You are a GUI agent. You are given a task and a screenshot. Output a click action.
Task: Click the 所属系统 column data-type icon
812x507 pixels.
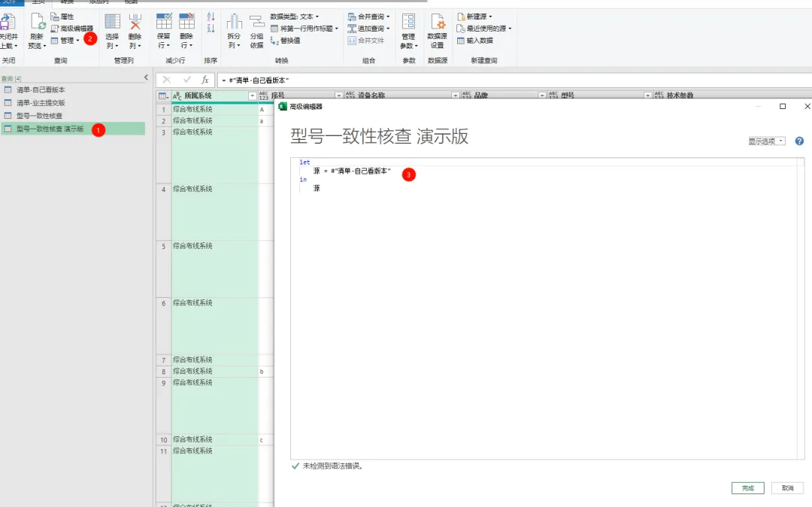(177, 96)
